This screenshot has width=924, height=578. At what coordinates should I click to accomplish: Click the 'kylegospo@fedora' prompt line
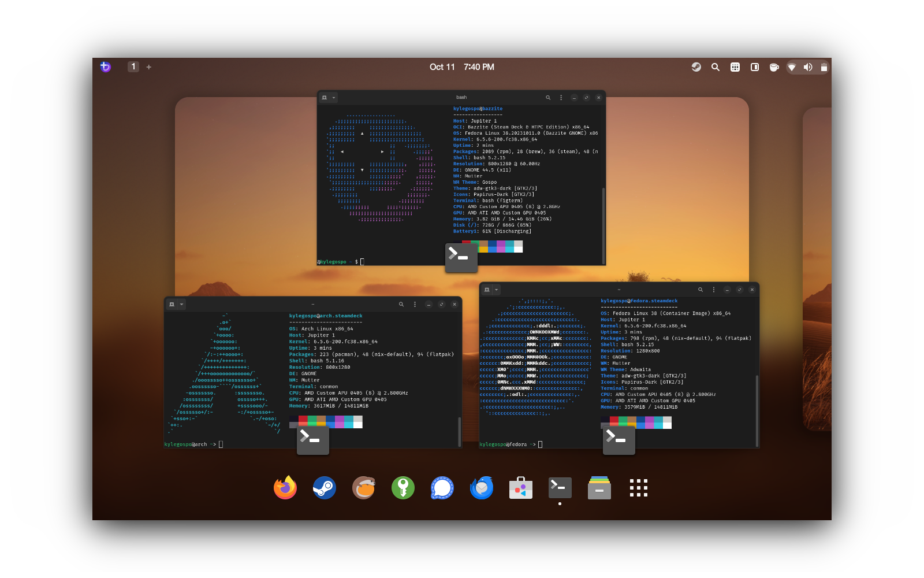511,444
